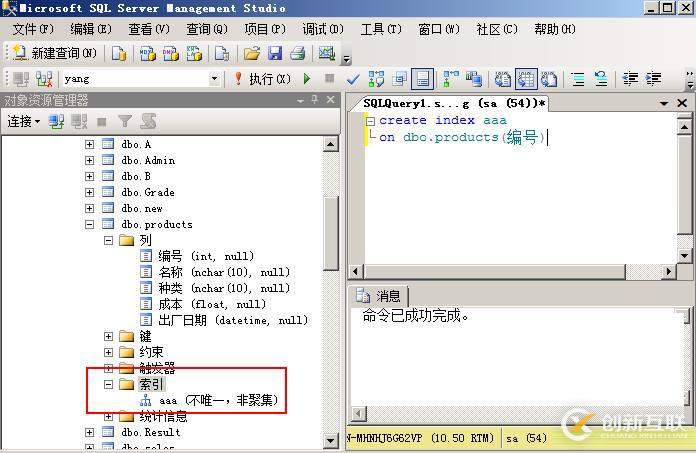The width and height of the screenshot is (696, 453).
Task: Open the 编辑(E) menu
Action: (x=91, y=29)
